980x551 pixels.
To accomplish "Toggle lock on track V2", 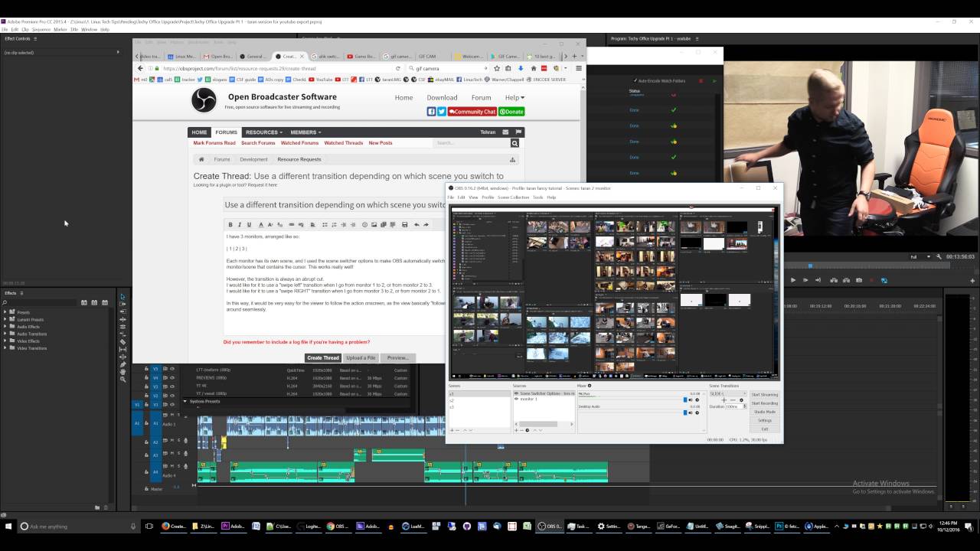I will pyautogui.click(x=146, y=396).
